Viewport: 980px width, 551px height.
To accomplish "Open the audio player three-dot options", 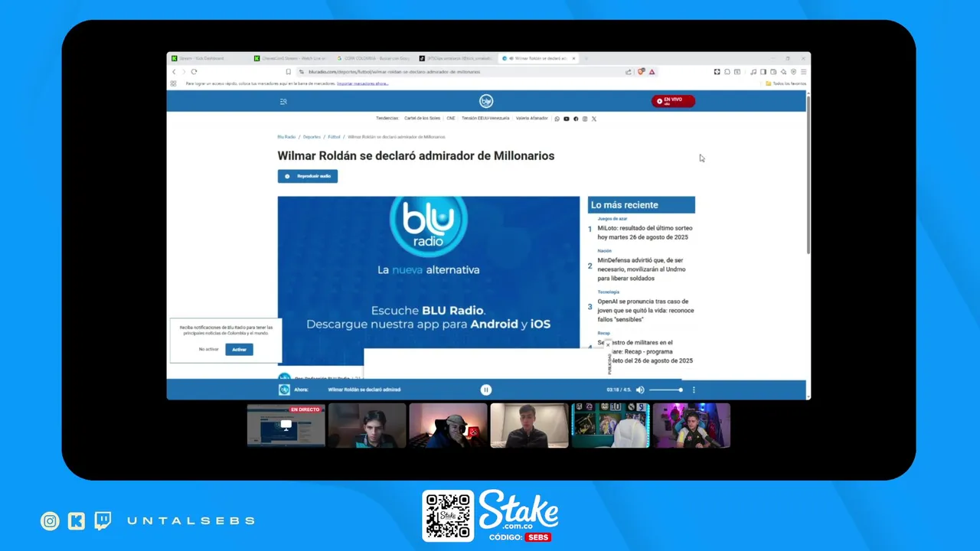I will (694, 390).
